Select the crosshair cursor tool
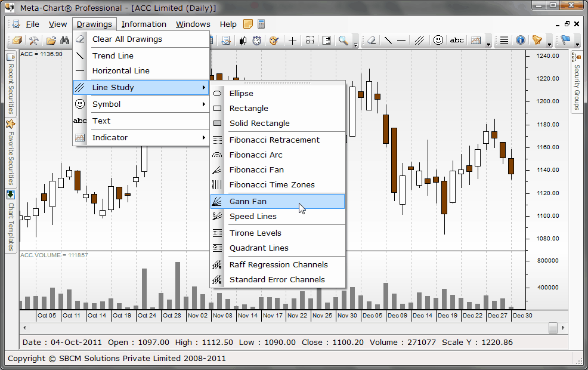 (x=292, y=41)
